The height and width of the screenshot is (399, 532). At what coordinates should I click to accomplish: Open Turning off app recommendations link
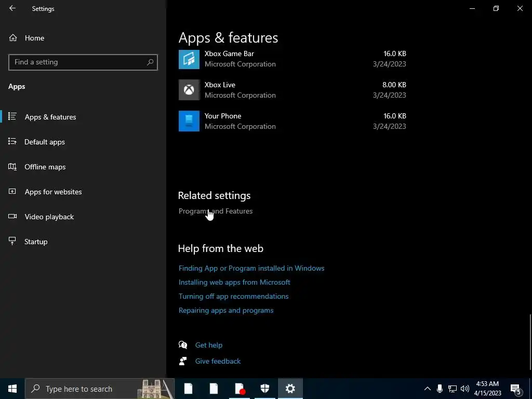(x=233, y=296)
